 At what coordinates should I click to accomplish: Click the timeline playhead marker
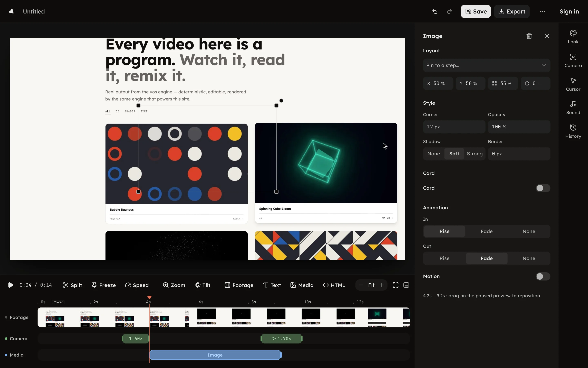[149, 297]
